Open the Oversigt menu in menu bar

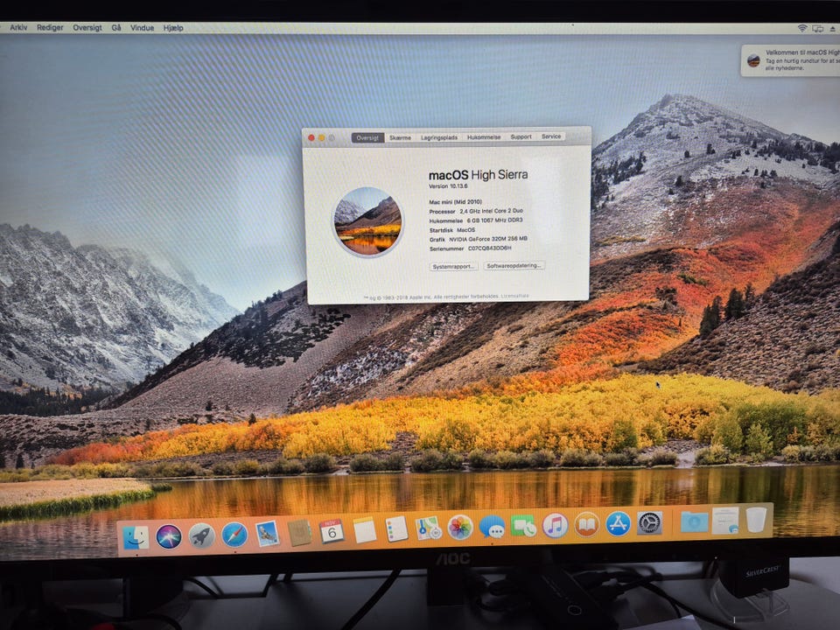87,27
